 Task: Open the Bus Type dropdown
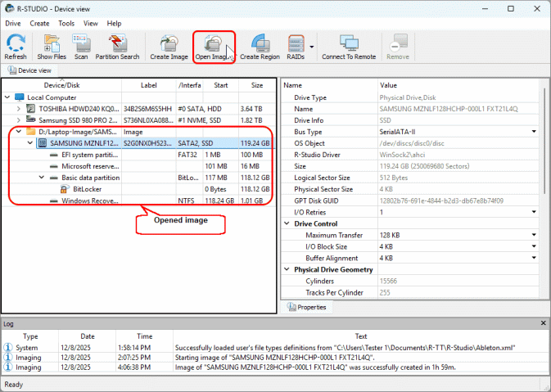[534, 132]
